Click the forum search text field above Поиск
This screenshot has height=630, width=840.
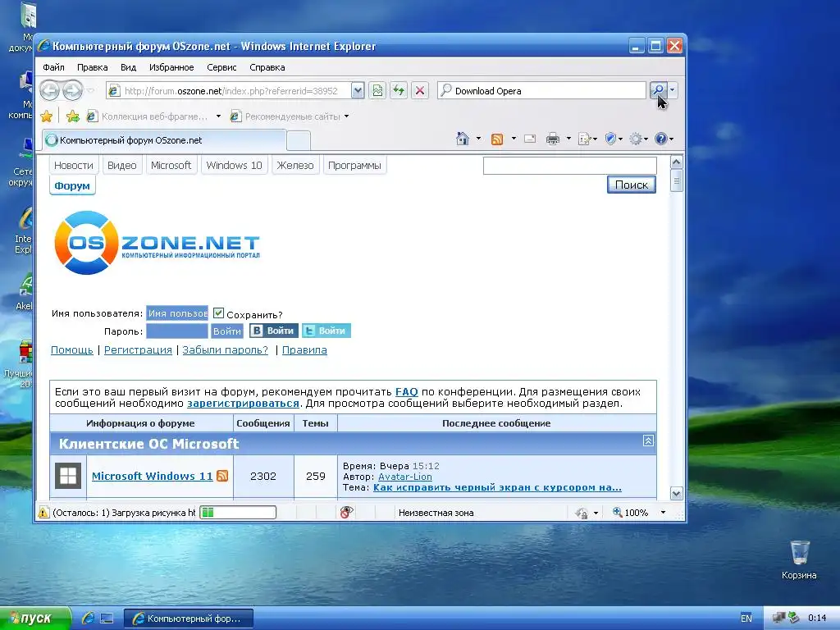570,166
